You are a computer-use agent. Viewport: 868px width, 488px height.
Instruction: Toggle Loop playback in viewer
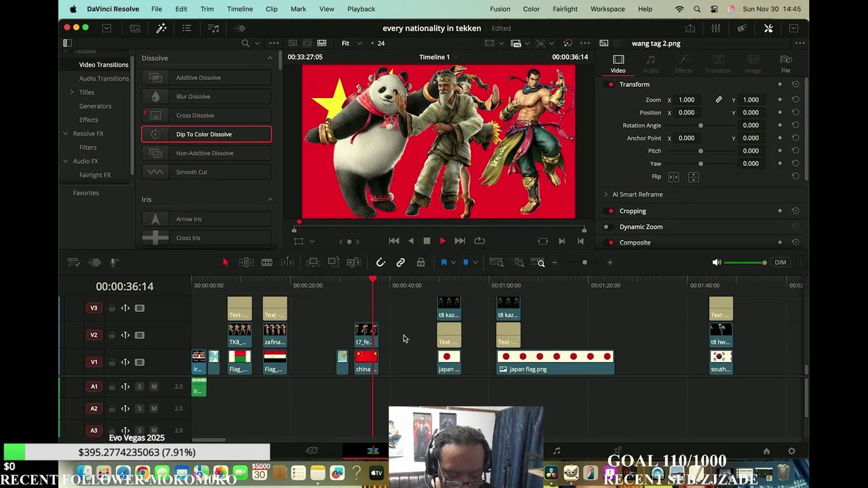pos(479,241)
